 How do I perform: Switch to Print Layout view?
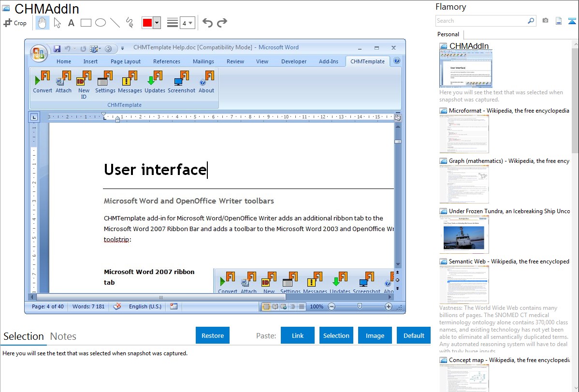(266, 306)
